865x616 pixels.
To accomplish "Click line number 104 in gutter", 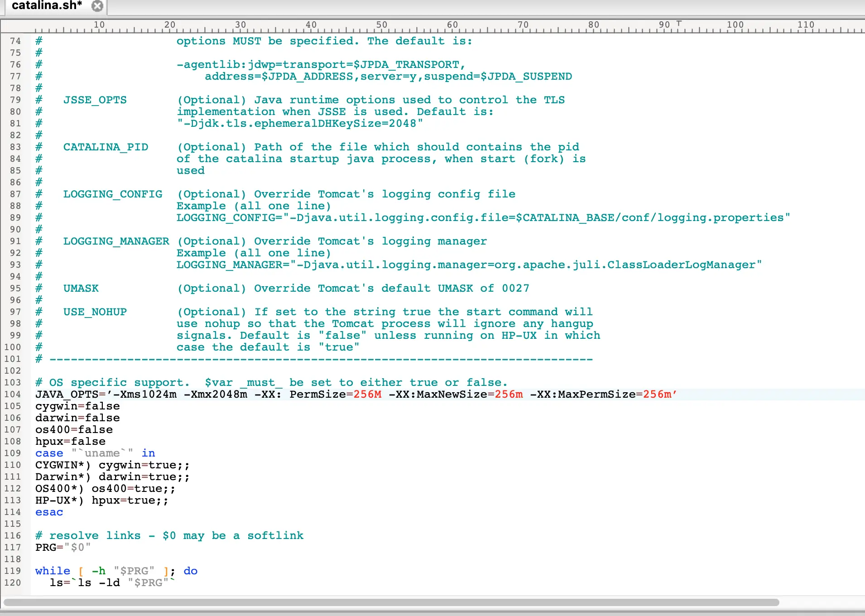I will 13,395.
